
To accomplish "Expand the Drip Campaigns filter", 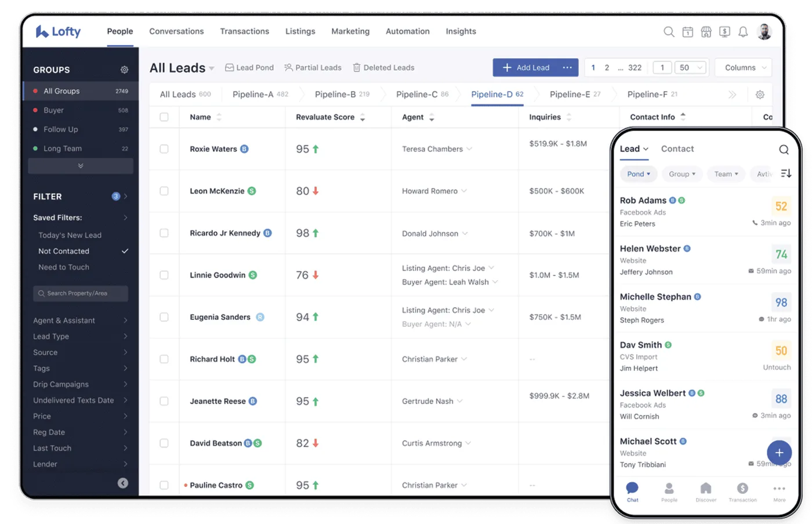I will 80,384.
